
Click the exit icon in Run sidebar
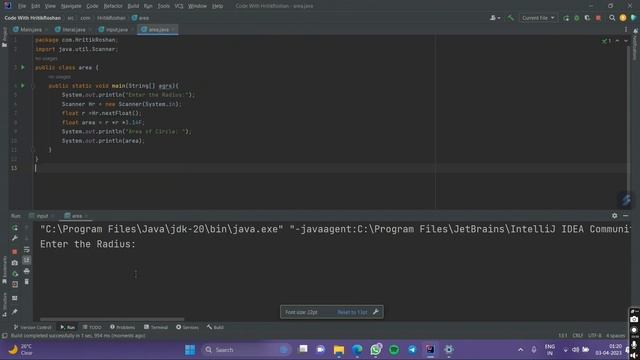(x=15, y=284)
